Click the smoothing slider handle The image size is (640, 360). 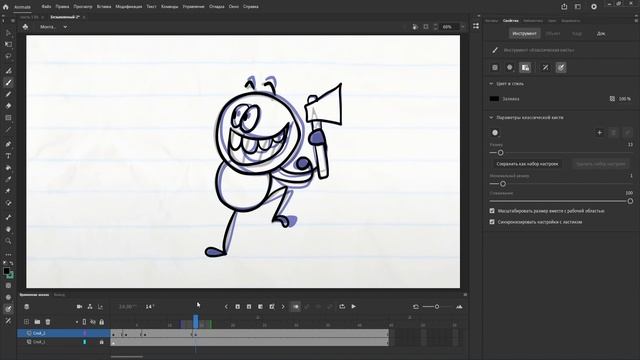pyautogui.click(x=630, y=201)
